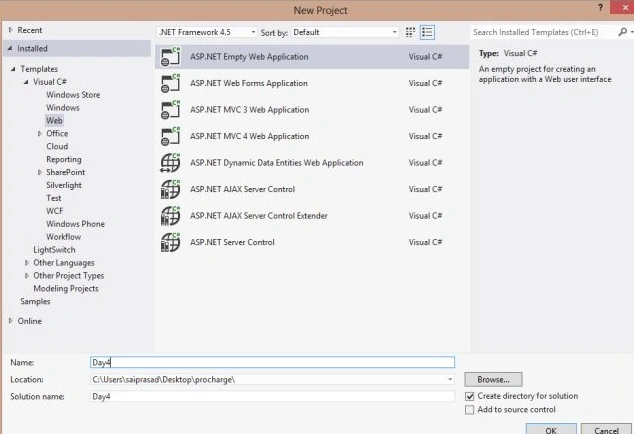Click the ASP.NET AJAX Server Control icon
Image resolution: width=634 pixels, height=434 pixels.
click(170, 189)
